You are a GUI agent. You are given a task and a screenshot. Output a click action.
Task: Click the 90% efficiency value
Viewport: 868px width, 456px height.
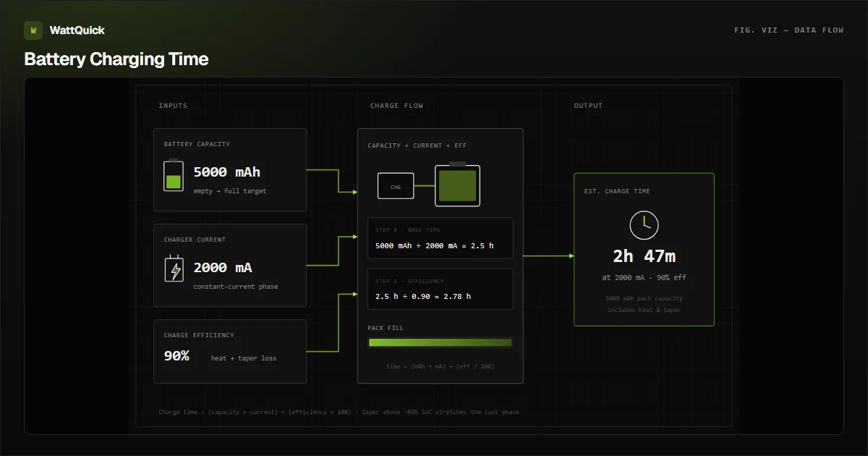coord(176,356)
